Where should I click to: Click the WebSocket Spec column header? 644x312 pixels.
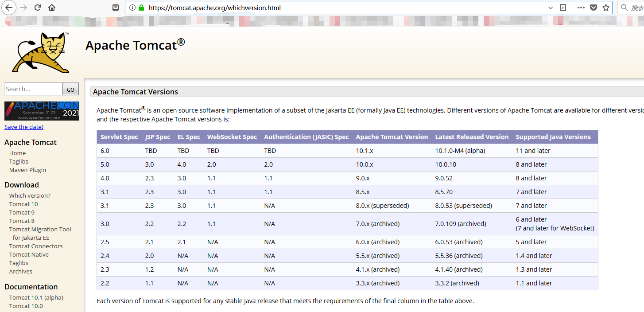232,137
